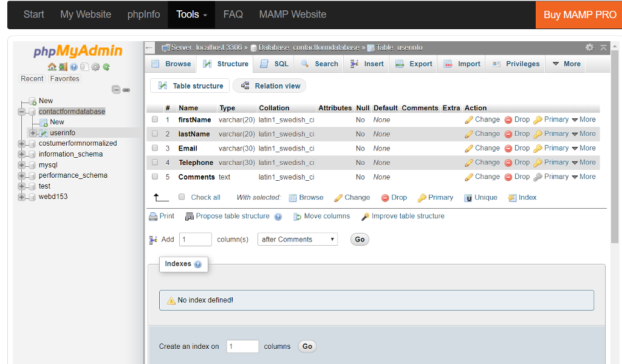Open the Search tab

coord(320,64)
